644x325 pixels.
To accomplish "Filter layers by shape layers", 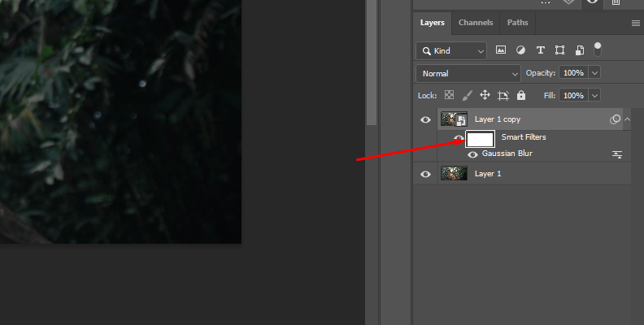I will [559, 50].
